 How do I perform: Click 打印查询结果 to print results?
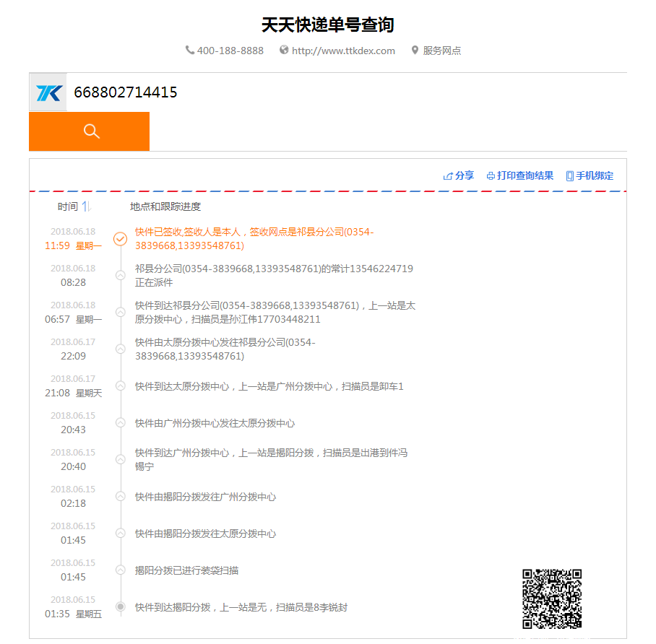coord(520,175)
